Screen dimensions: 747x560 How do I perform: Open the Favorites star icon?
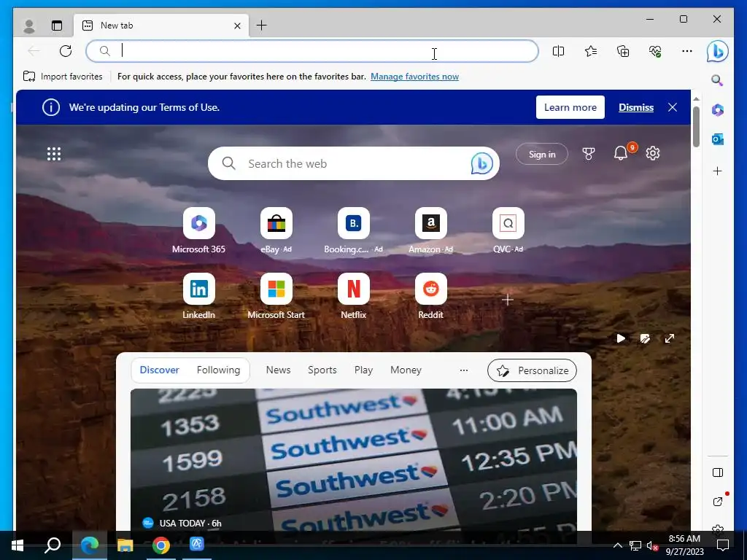pyautogui.click(x=591, y=51)
